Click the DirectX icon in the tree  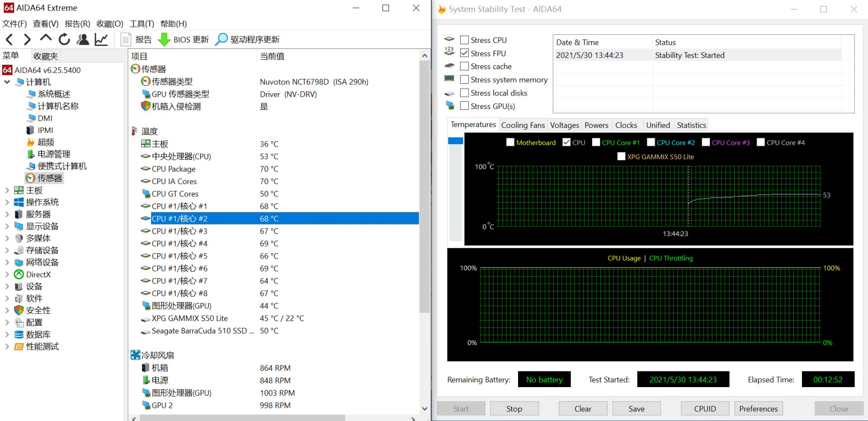pos(19,274)
